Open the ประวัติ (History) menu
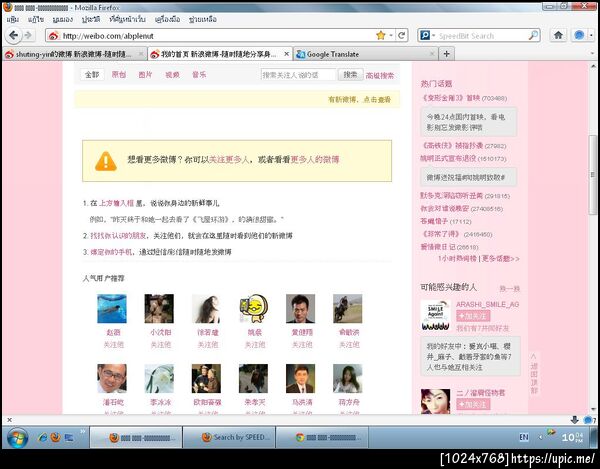Viewport: 600px width, 469px height. tap(91, 19)
